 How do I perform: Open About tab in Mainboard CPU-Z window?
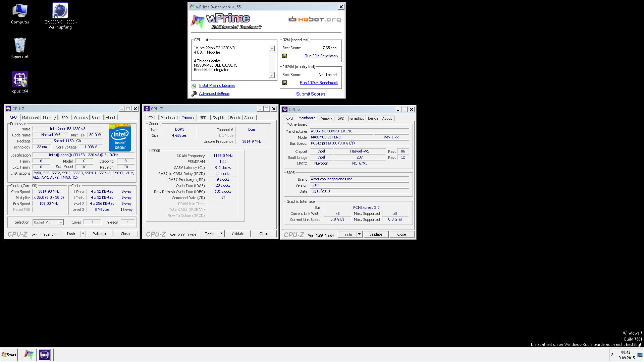pyautogui.click(x=387, y=118)
